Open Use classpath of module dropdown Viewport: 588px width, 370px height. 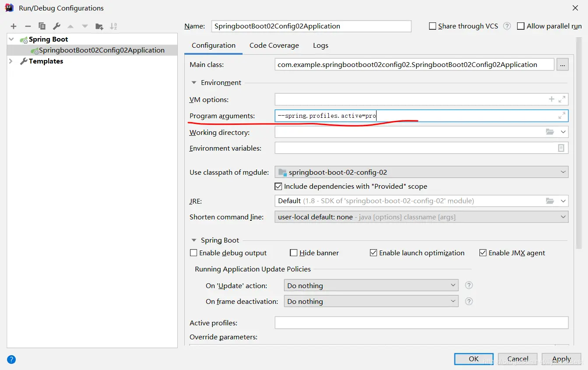coord(421,172)
